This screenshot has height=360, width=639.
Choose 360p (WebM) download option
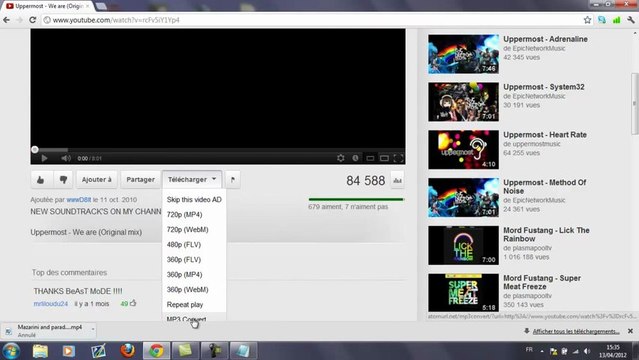(x=194, y=290)
